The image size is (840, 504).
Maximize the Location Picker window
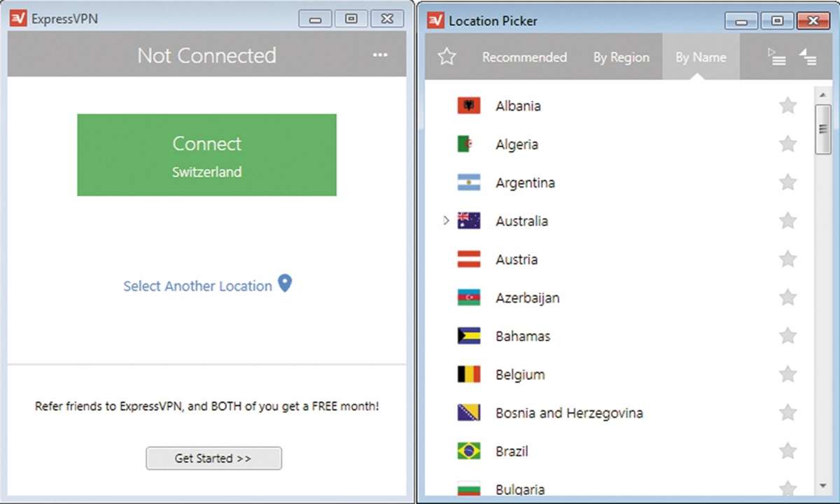tap(777, 21)
